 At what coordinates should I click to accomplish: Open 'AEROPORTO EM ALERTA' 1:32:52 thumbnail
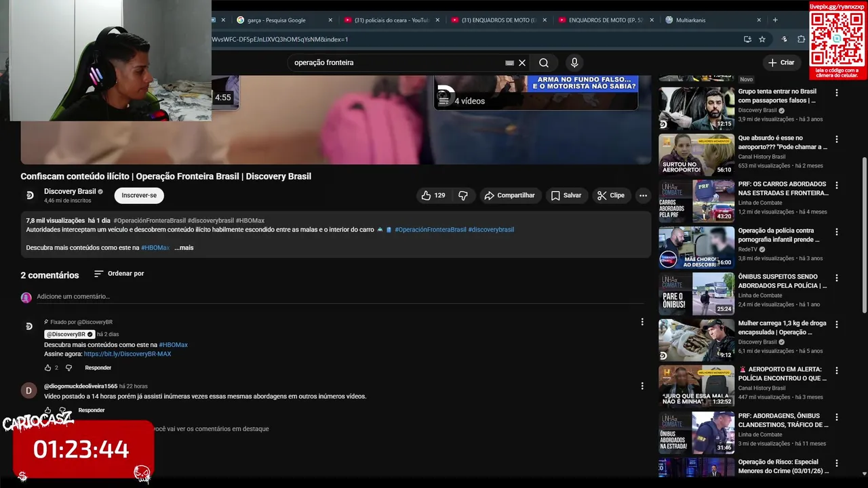696,386
